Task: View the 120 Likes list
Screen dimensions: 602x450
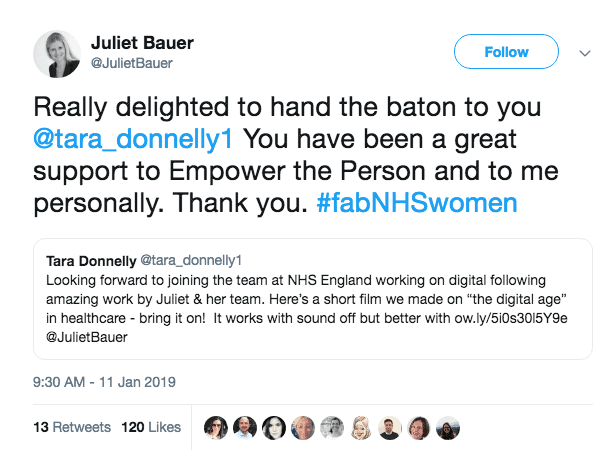Action: pyautogui.click(x=151, y=427)
